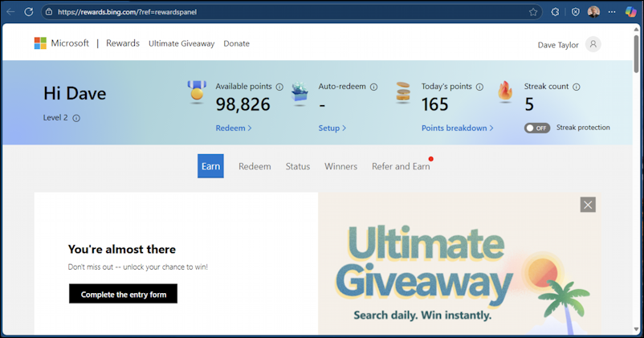Open the browser Extensions puzzle icon
This screenshot has height=338, width=644.
tap(555, 12)
